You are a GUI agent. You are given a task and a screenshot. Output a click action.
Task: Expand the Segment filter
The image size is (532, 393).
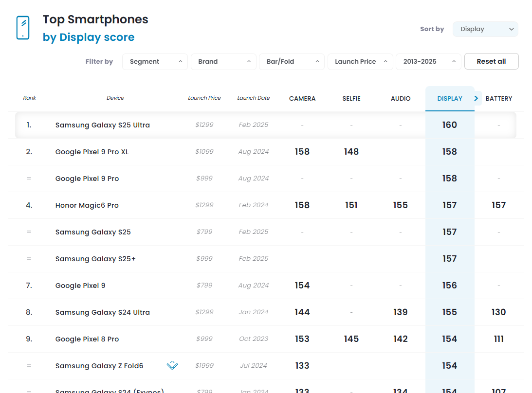click(x=155, y=62)
